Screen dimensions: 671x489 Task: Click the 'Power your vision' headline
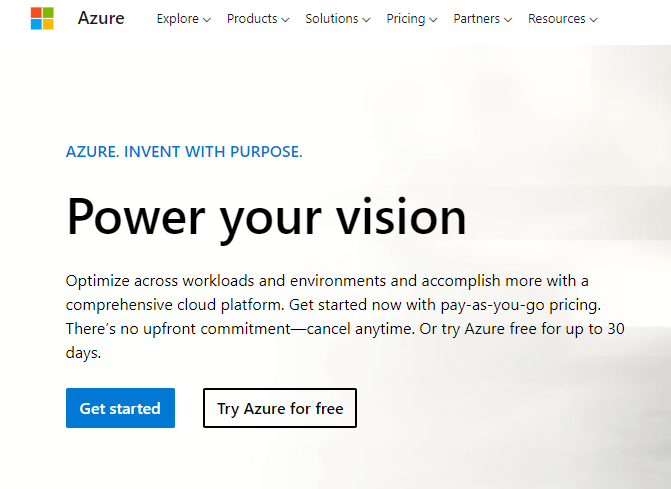click(266, 216)
